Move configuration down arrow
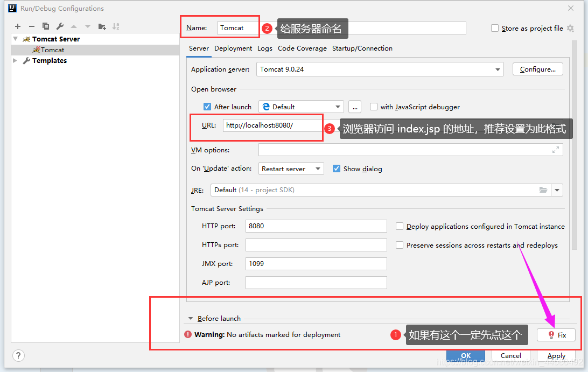The image size is (588, 372). 88,26
